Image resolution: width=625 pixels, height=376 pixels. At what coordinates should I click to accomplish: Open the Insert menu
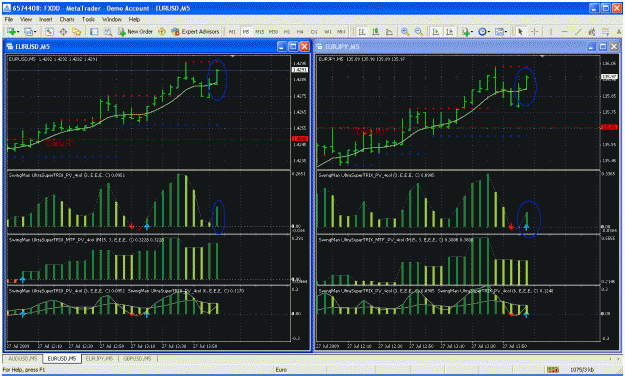pos(45,19)
